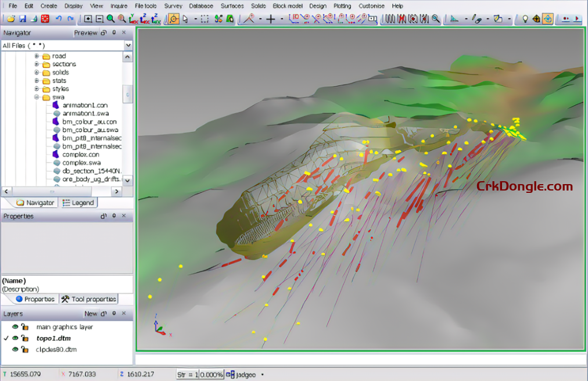The height and width of the screenshot is (381, 588).
Task: Toggle visibility of clpdes80.dtm layer
Action: tap(15, 350)
